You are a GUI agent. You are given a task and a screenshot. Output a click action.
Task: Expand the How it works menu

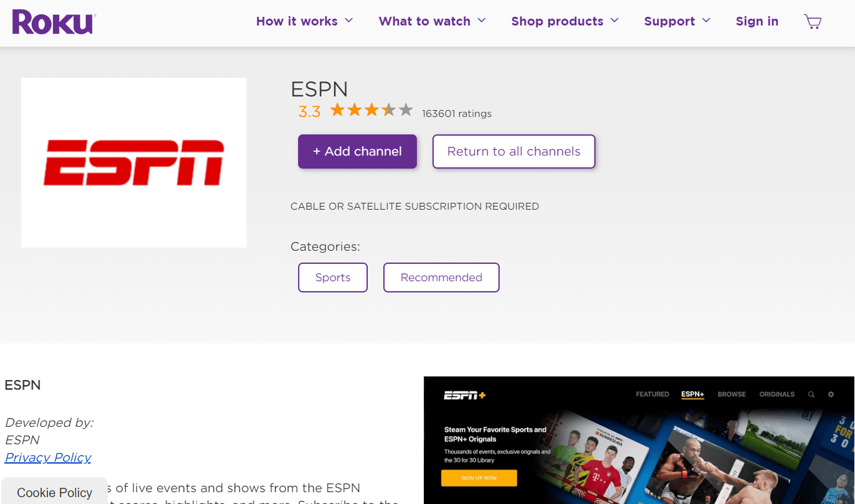pyautogui.click(x=304, y=21)
